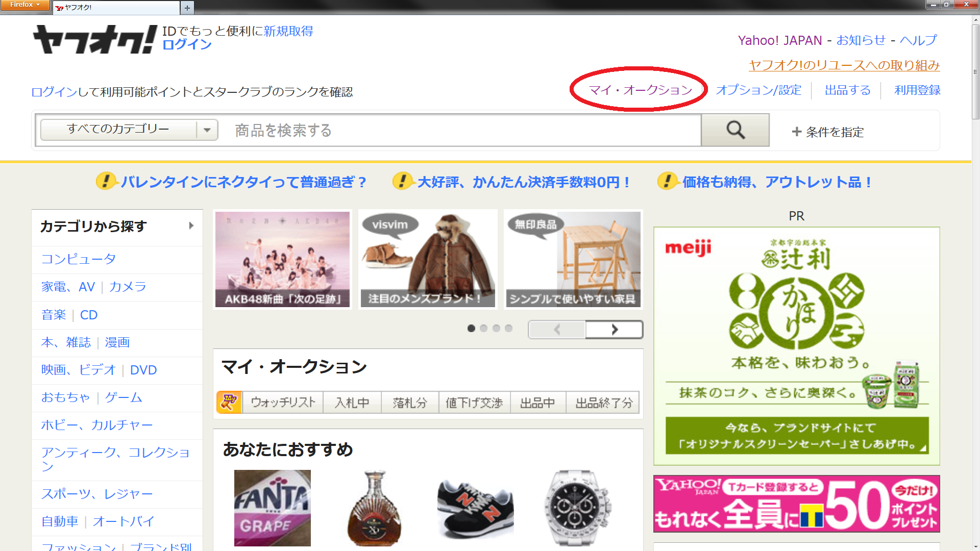Open the ゲーム category

124,397
